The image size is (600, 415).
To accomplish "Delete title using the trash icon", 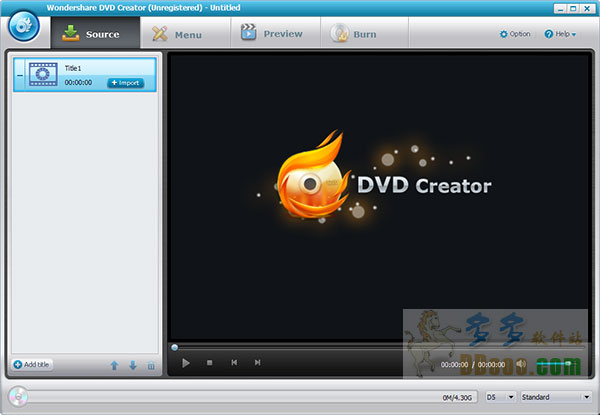I will pos(151,365).
